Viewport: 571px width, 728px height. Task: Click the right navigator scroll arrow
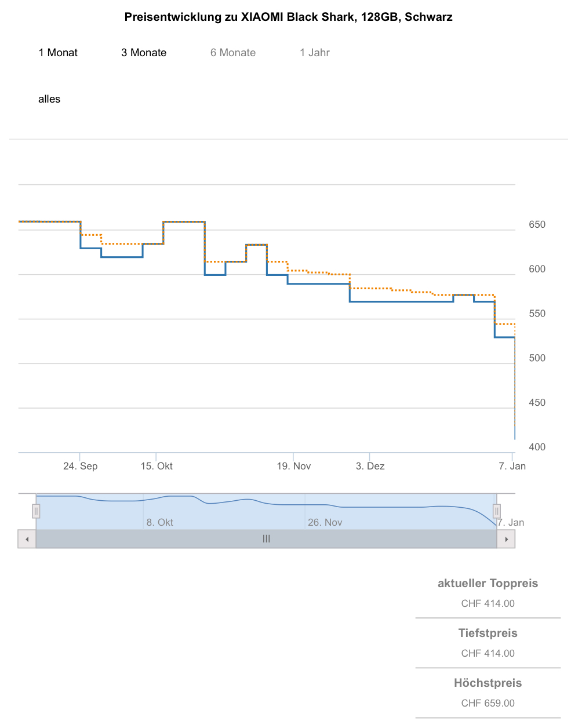pos(507,539)
